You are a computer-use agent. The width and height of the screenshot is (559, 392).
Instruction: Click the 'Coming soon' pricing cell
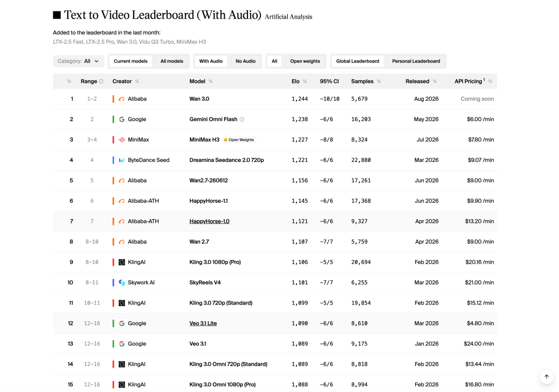pyautogui.click(x=477, y=99)
